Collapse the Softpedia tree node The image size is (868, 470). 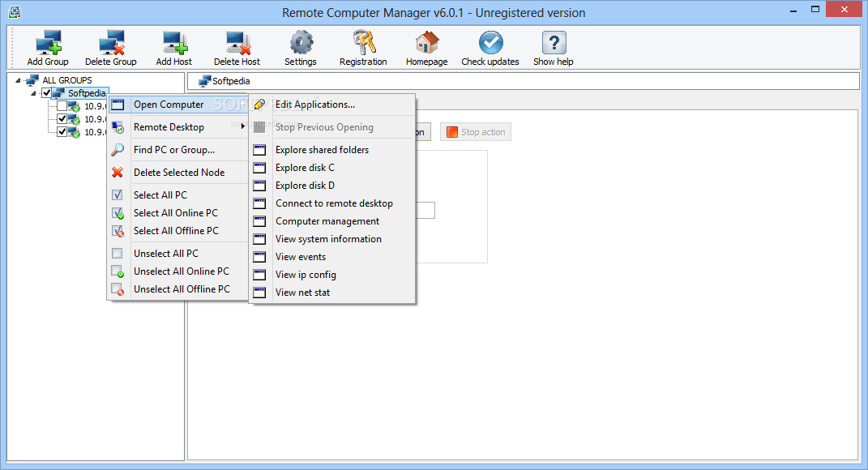point(33,93)
